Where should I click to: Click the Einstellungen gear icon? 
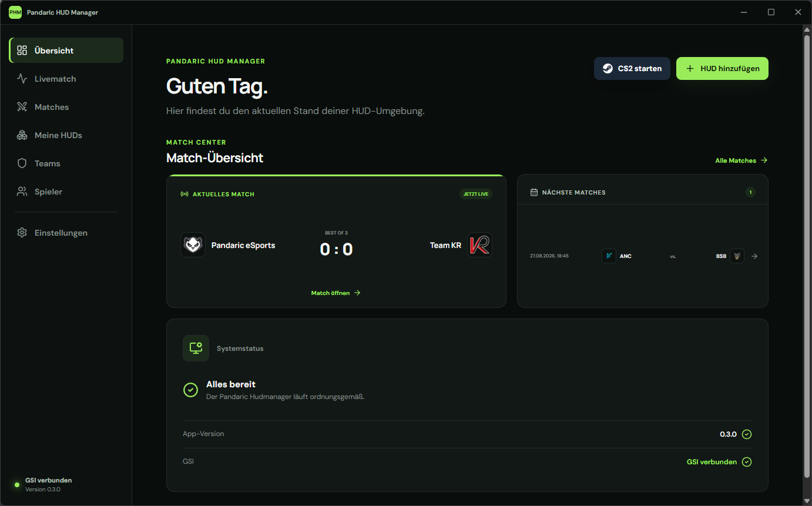(x=22, y=233)
